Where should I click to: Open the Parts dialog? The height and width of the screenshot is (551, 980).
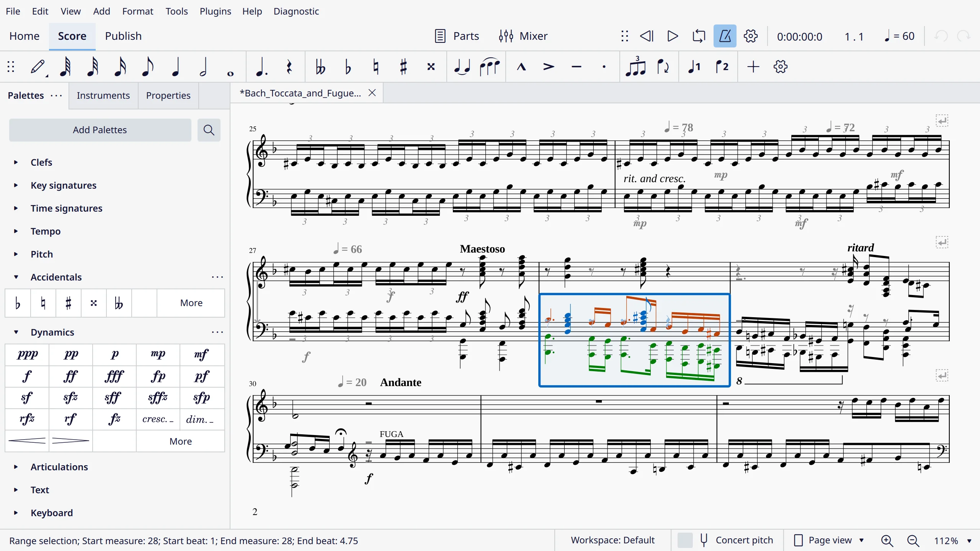[457, 36]
